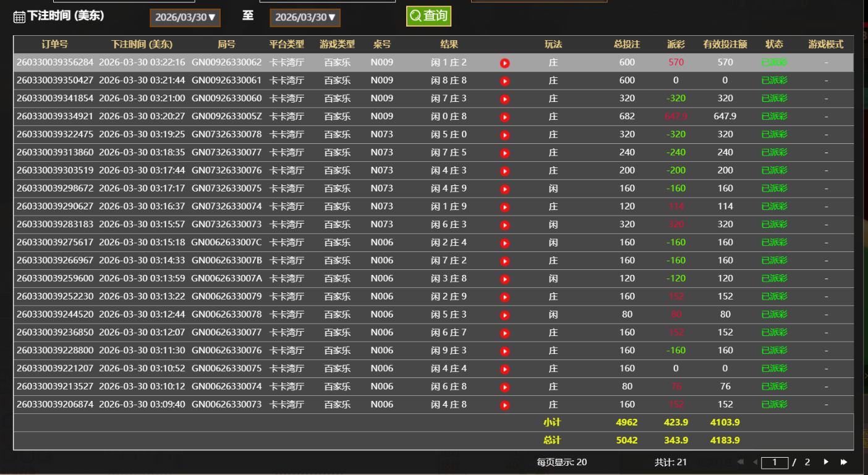
Task: Open replay video for round GN07326330075
Action: pyautogui.click(x=504, y=189)
